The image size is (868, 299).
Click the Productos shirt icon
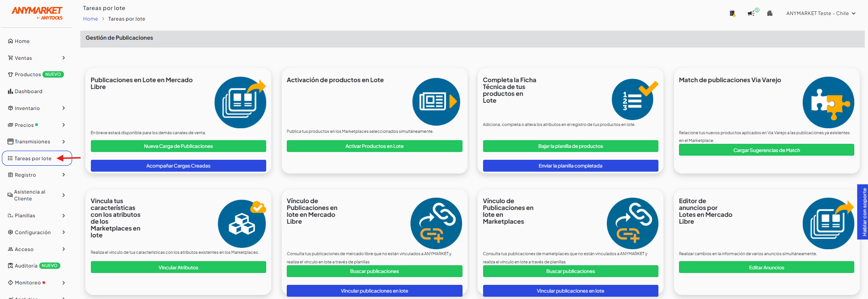pyautogui.click(x=10, y=74)
